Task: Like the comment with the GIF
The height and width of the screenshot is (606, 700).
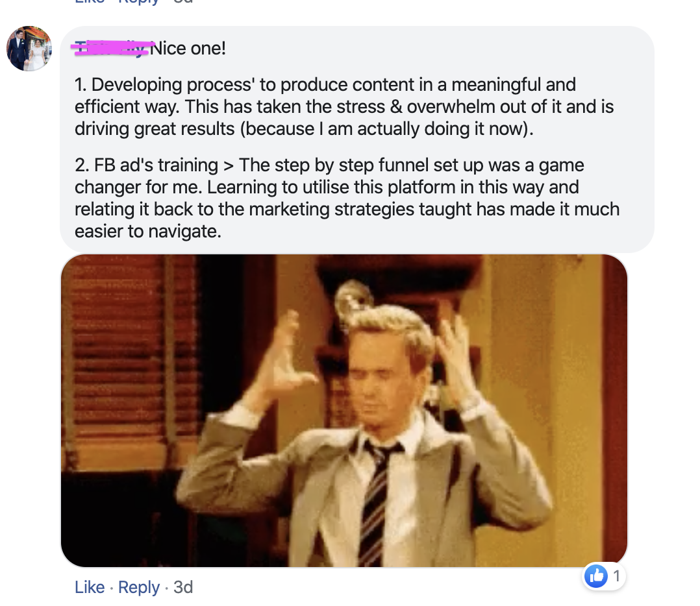Action: click(90, 587)
